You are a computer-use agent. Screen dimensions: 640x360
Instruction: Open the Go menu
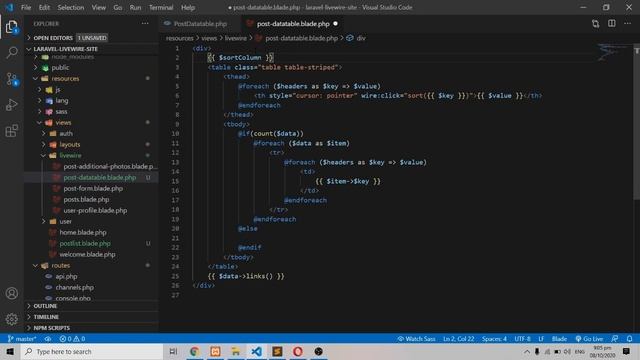pos(118,7)
